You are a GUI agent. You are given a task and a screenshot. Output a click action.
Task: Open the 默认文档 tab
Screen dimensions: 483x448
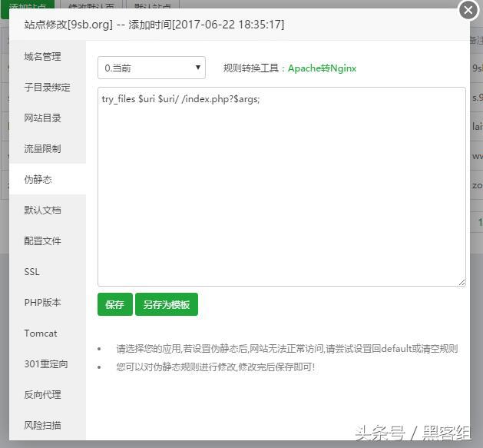[48, 210]
